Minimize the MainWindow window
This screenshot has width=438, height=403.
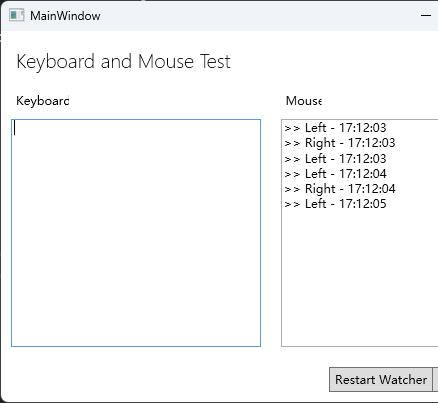(x=426, y=15)
